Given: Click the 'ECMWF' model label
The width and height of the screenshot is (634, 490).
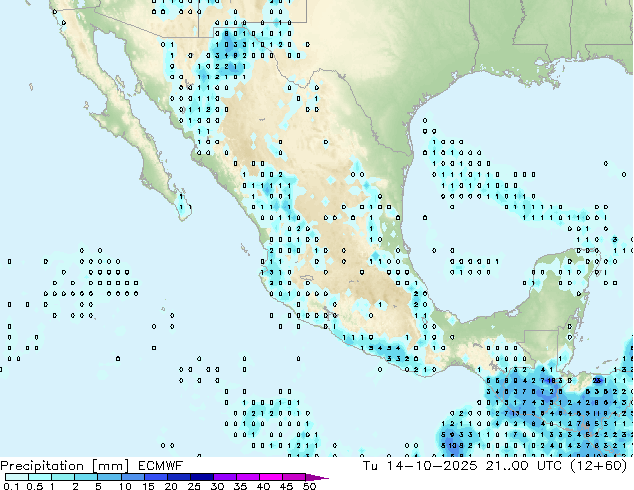Looking at the screenshot, I should pos(161,466).
